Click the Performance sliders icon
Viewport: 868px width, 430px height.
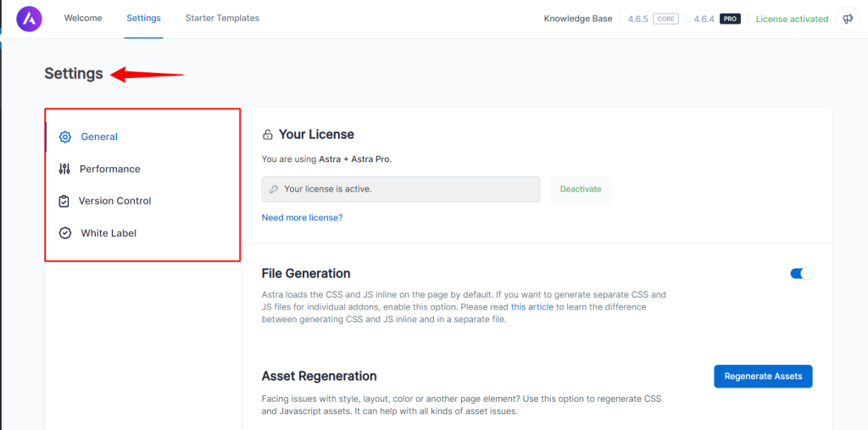pos(64,169)
